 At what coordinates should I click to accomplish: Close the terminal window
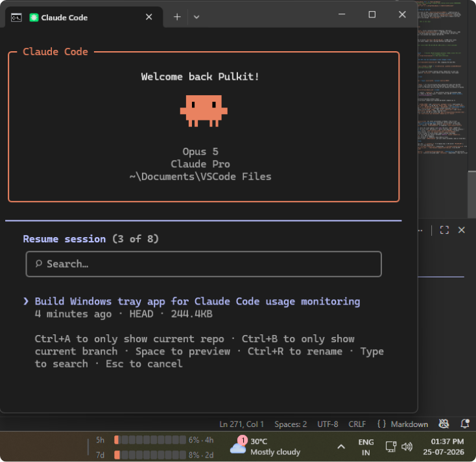tap(402, 14)
